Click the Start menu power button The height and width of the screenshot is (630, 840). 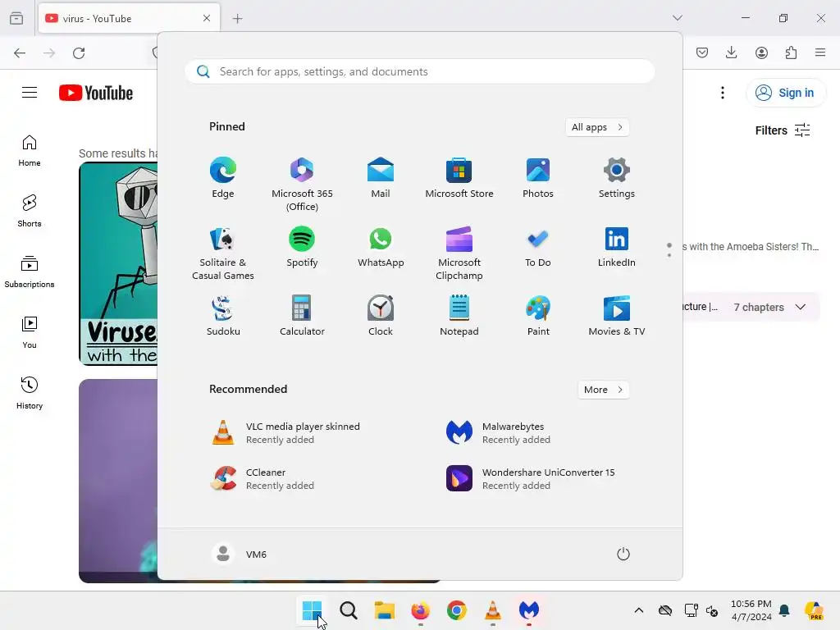click(623, 554)
